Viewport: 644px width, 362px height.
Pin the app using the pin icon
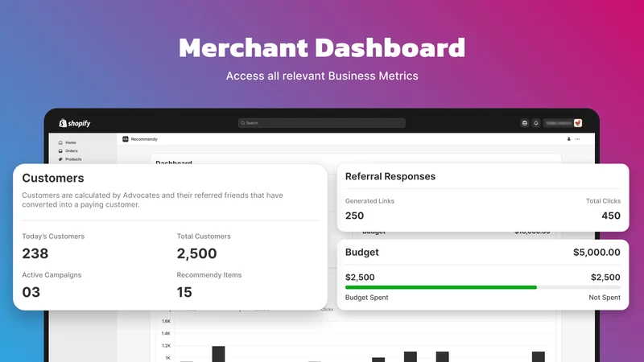569,139
